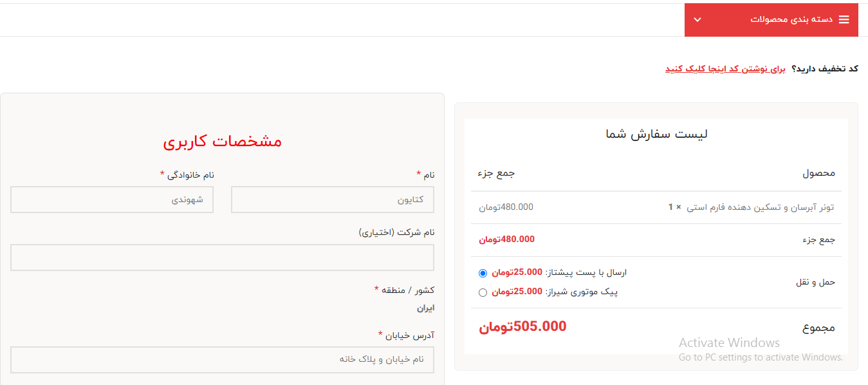Click the gray product price 480.000 تومان
The width and height of the screenshot is (868, 385).
pos(506,207)
